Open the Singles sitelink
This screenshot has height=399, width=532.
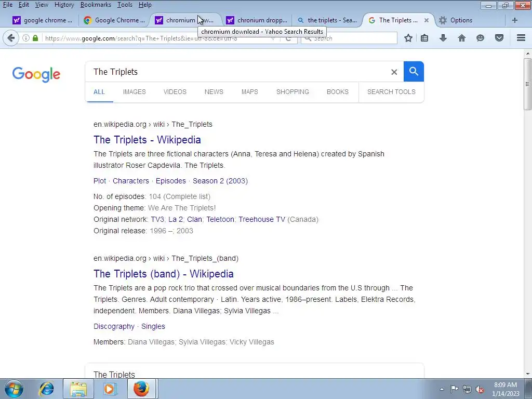click(153, 326)
